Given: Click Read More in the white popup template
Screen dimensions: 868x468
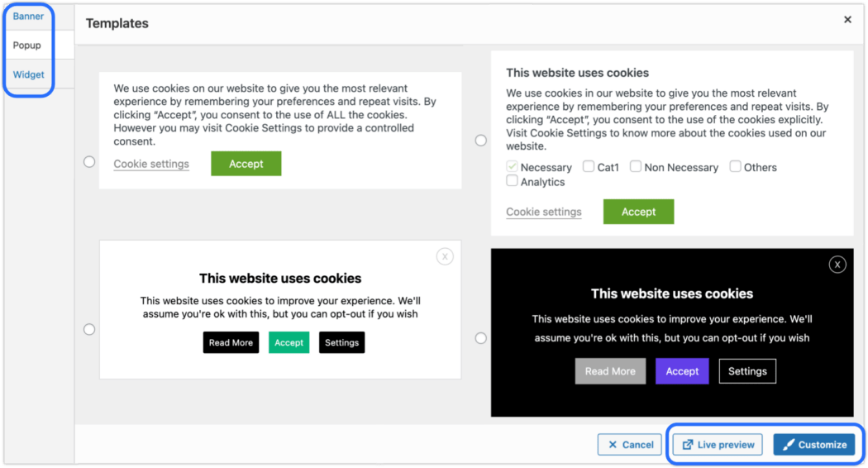Looking at the screenshot, I should pos(231,342).
